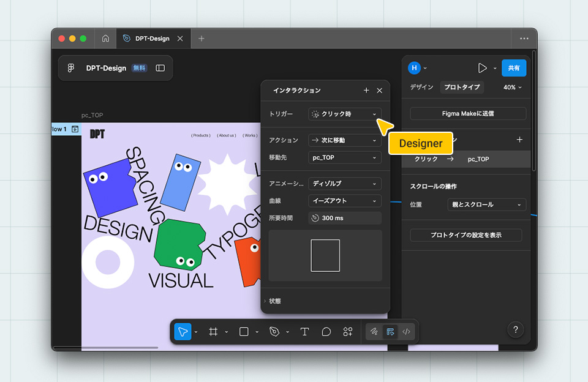
Task: Switch to the デザイン tab
Action: 421,87
